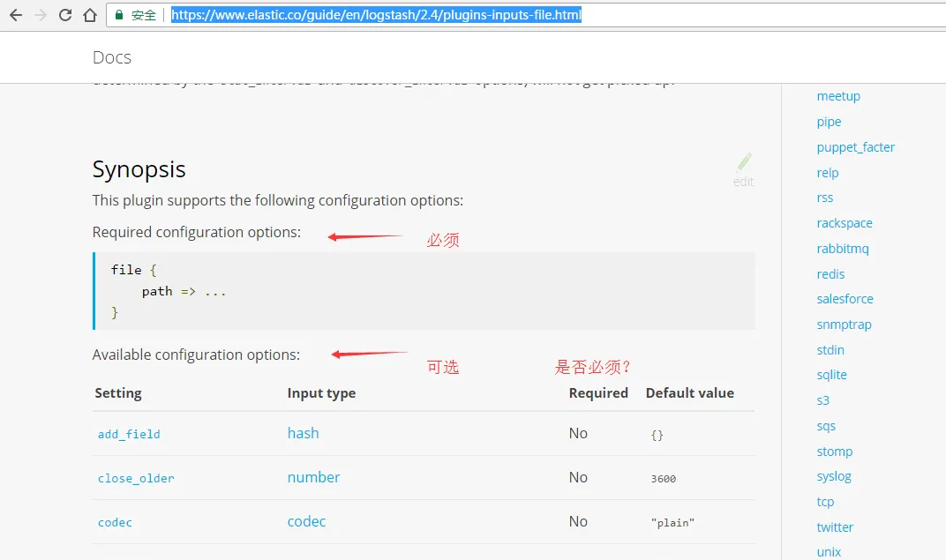The height and width of the screenshot is (560, 946).
Task: Open syslog plugin in sidebar
Action: pyautogui.click(x=834, y=477)
